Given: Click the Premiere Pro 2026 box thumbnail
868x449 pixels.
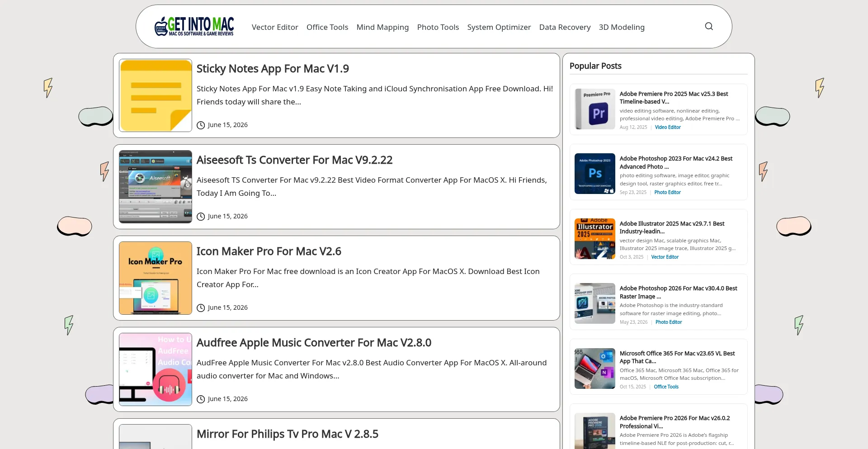Looking at the screenshot, I should point(595,431).
